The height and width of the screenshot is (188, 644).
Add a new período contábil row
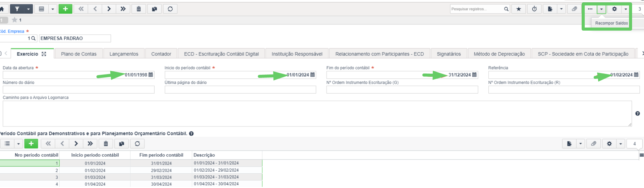(31, 144)
